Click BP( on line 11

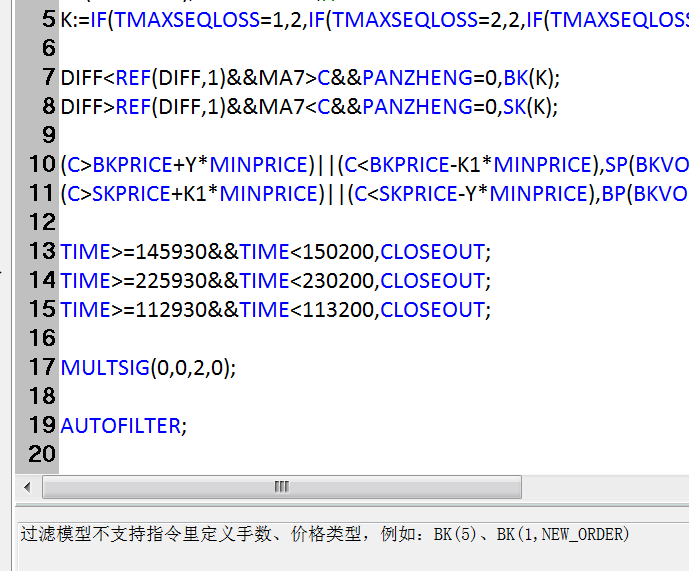coord(617,194)
